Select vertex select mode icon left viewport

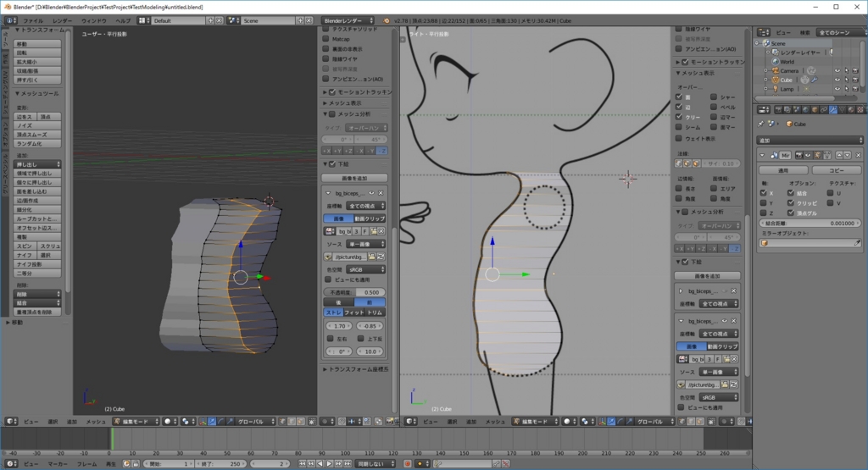[283, 422]
